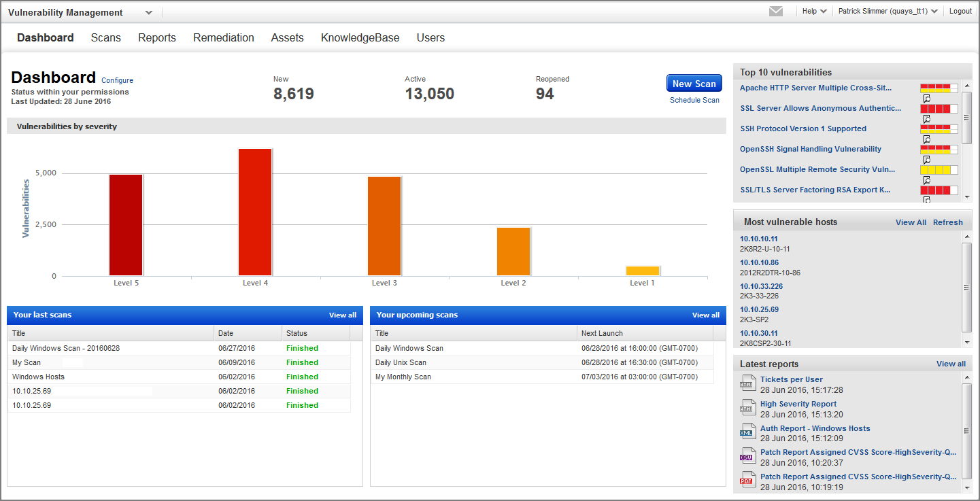Sort upcoming scans by Next Launch header
Screen dimensions: 980x501
(x=645, y=333)
